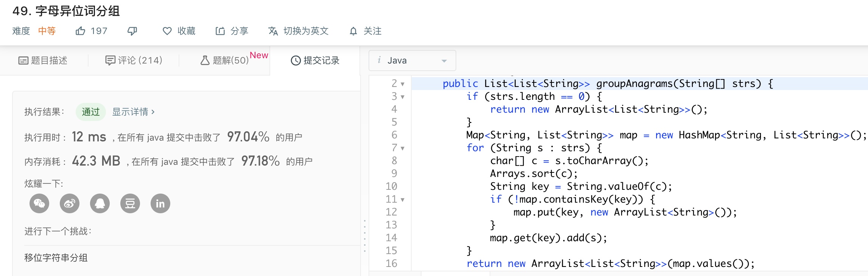The image size is (868, 276).
Task: Click the 97.18% memory percentile
Action: pos(261,161)
